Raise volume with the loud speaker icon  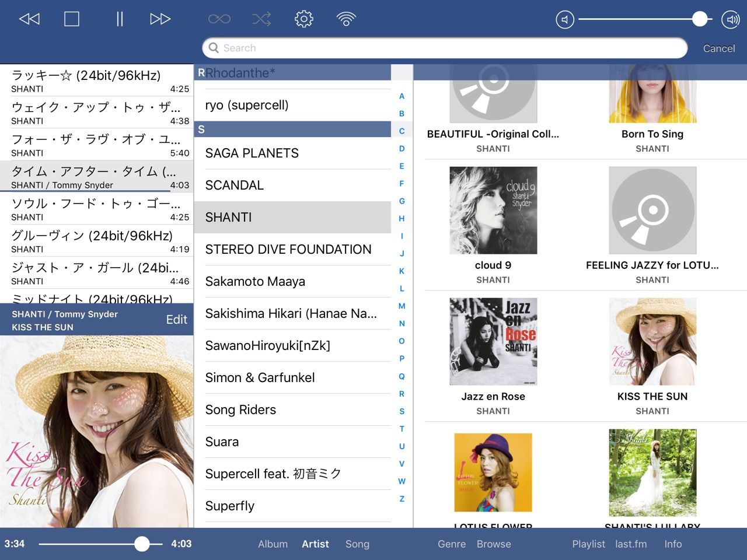tap(731, 20)
